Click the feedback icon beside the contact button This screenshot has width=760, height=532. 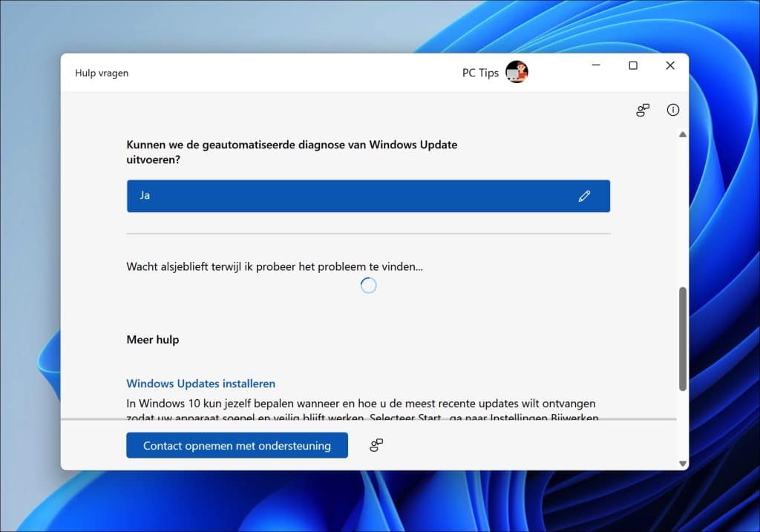click(376, 445)
